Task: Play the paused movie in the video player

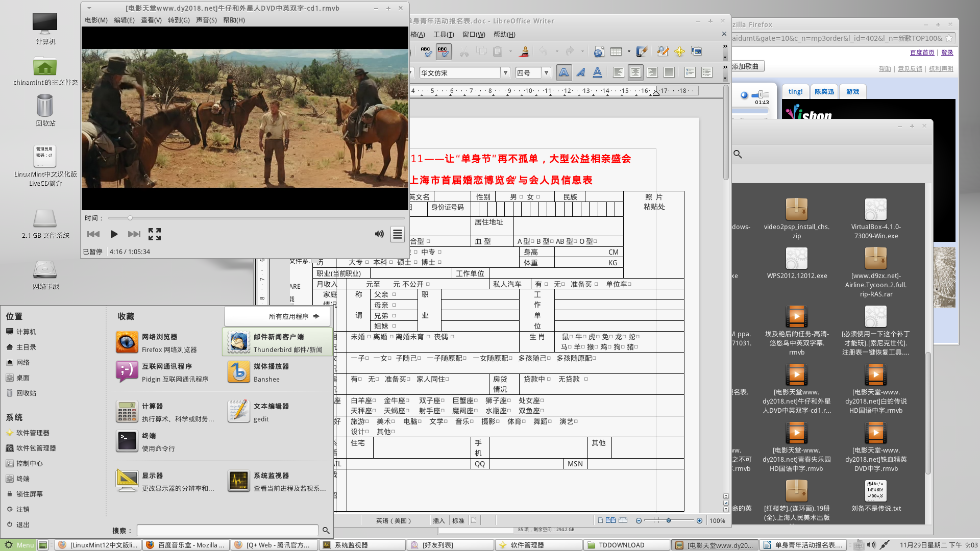Action: [114, 234]
